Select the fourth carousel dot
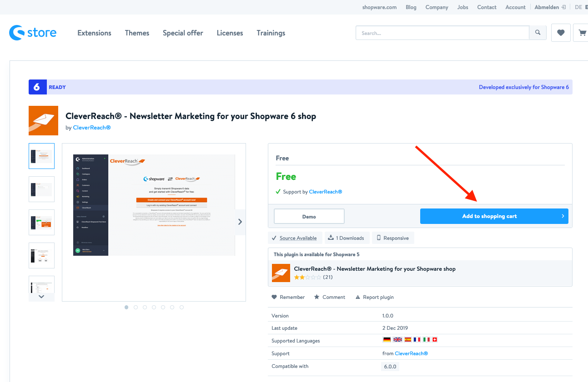Viewport: 588px width, 382px height. 154,308
